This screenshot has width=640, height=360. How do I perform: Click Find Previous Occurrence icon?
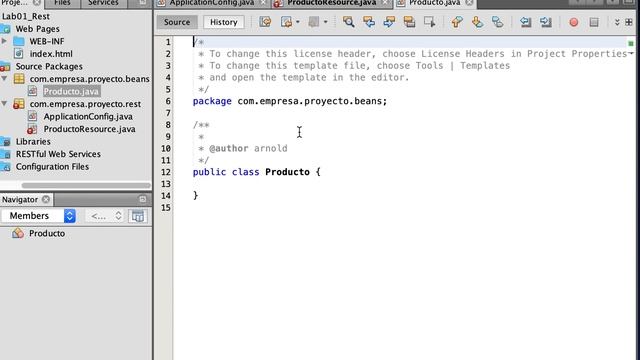369,22
